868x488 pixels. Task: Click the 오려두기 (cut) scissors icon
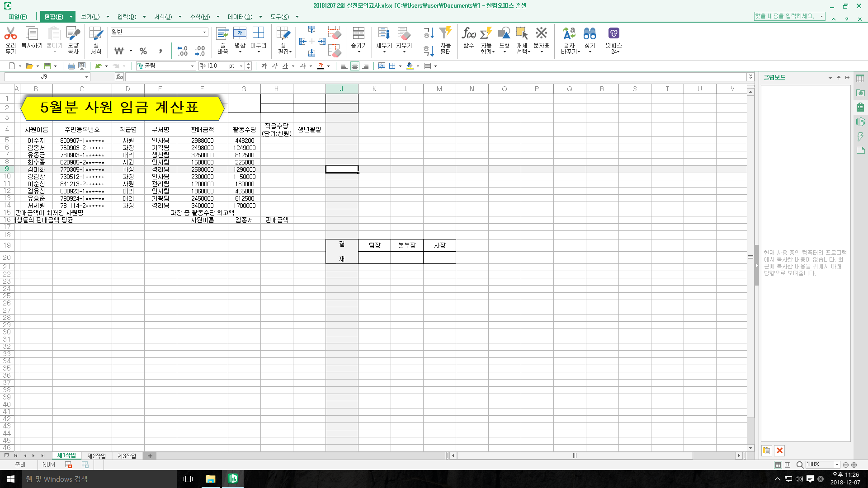point(10,33)
